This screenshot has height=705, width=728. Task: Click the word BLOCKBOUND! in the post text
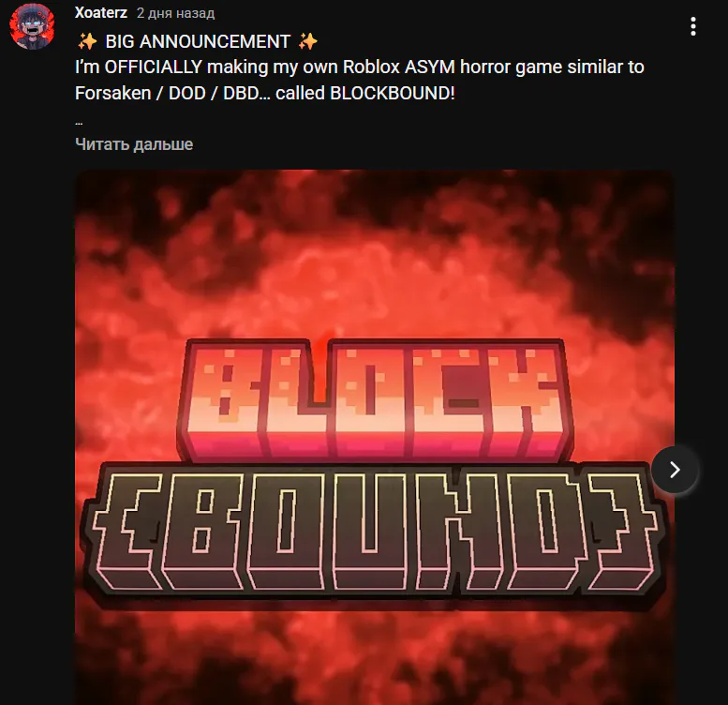(393, 94)
